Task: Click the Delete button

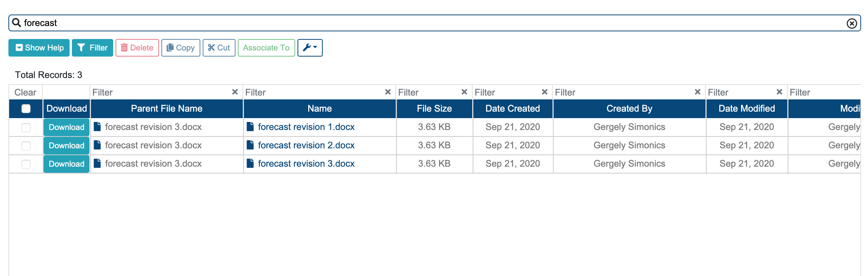Action: coord(137,48)
